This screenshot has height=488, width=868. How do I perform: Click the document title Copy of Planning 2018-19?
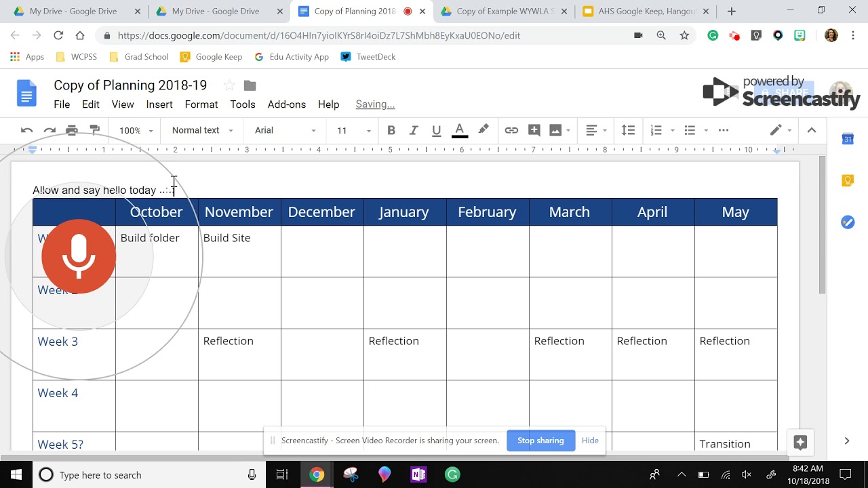(x=130, y=85)
